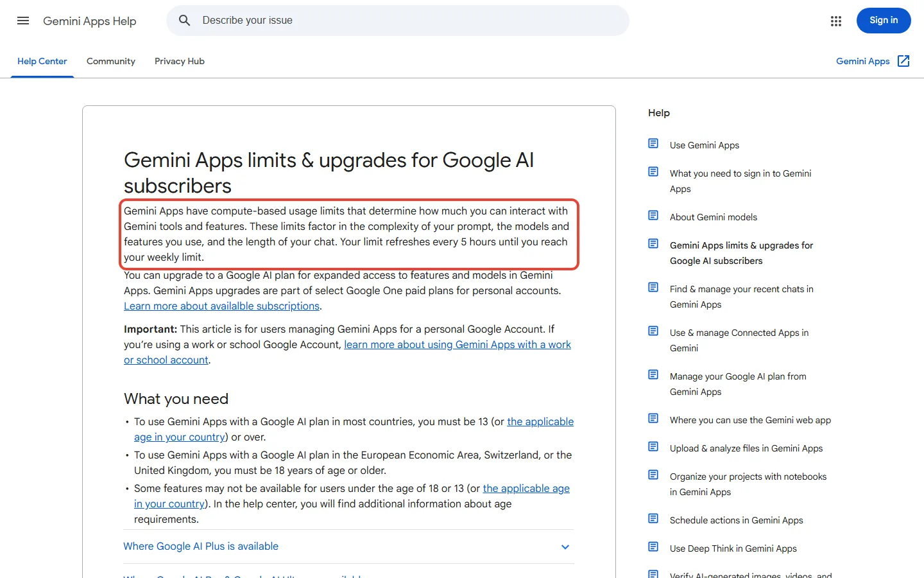Click article icon beside About Gemini models

[x=653, y=216]
